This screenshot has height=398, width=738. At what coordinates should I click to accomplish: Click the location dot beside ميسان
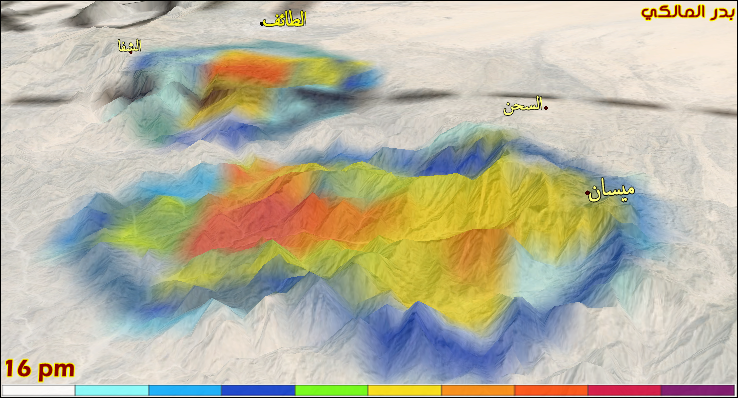coord(587,192)
